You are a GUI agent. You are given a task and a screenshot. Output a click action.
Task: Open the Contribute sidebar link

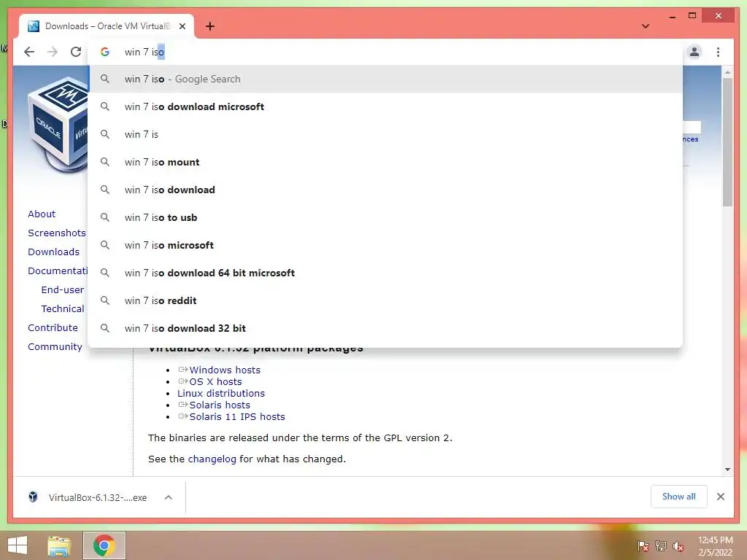coord(53,327)
